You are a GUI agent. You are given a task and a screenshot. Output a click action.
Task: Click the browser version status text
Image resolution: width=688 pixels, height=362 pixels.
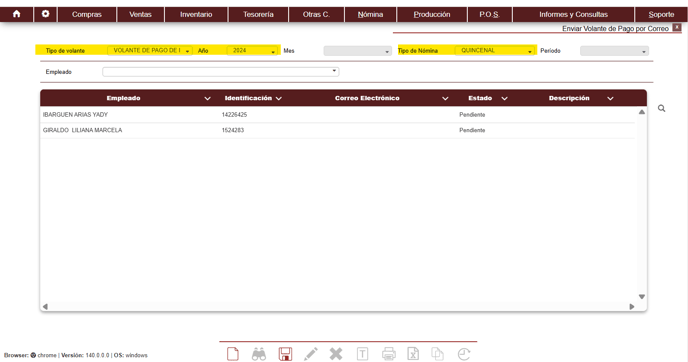point(76,355)
